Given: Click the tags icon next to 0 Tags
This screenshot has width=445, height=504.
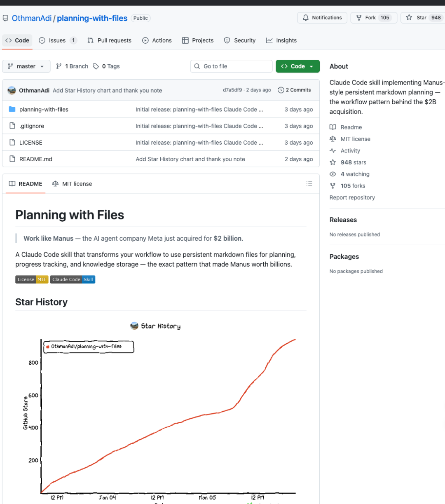Looking at the screenshot, I should 96,66.
